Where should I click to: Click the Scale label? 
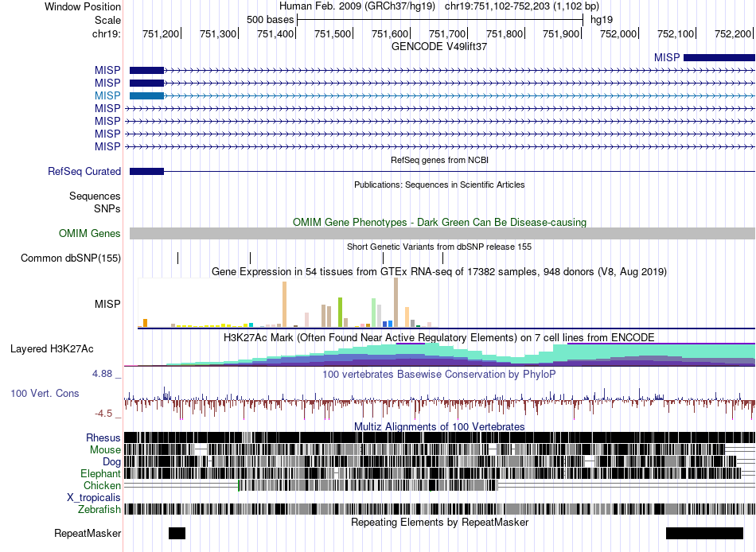(107, 20)
